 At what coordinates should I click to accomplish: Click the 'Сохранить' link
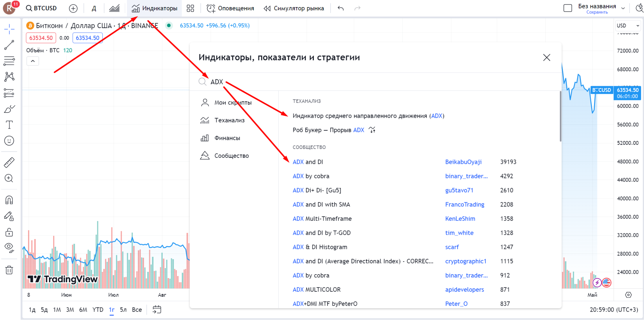597,12
